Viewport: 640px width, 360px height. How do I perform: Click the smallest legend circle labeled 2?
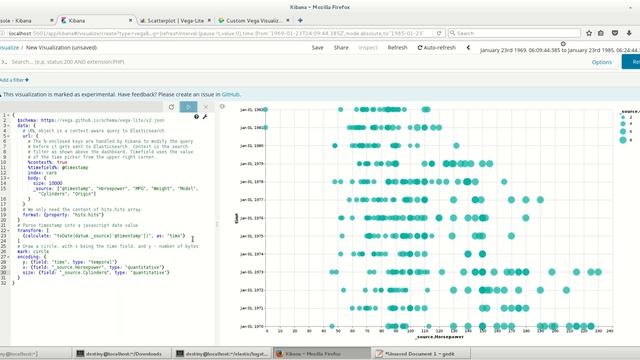[623, 117]
